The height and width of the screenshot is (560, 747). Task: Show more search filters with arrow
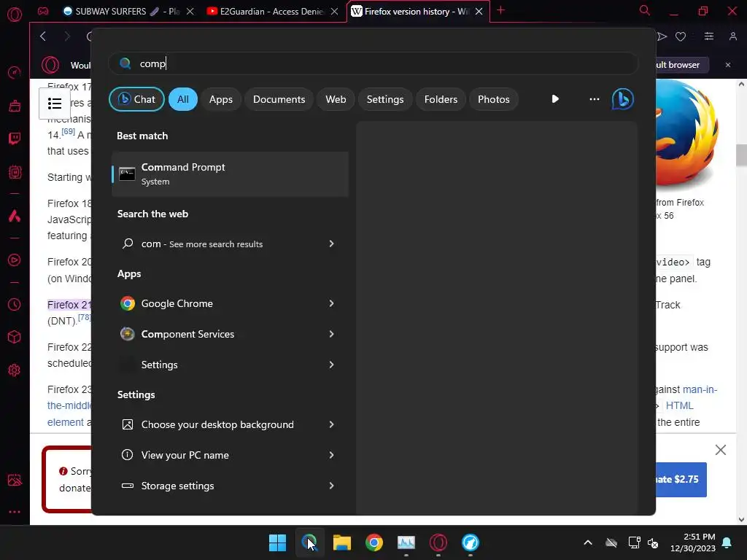click(555, 99)
